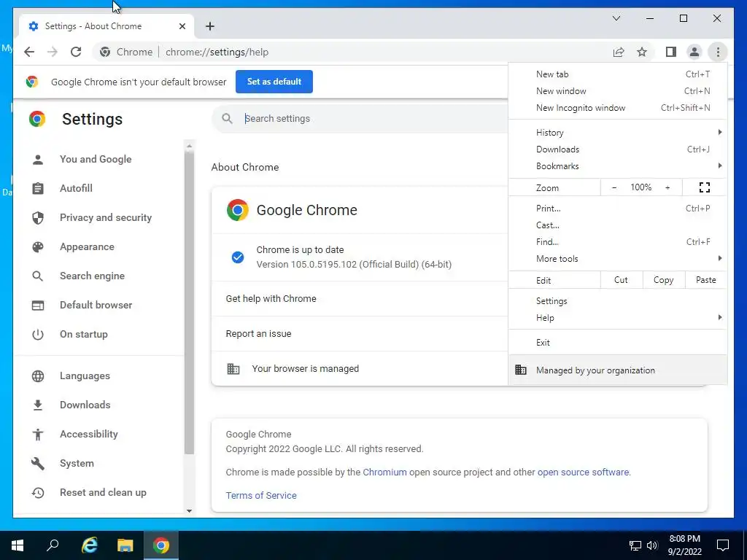Open the Windows Start menu
The image size is (747, 560).
[18, 545]
